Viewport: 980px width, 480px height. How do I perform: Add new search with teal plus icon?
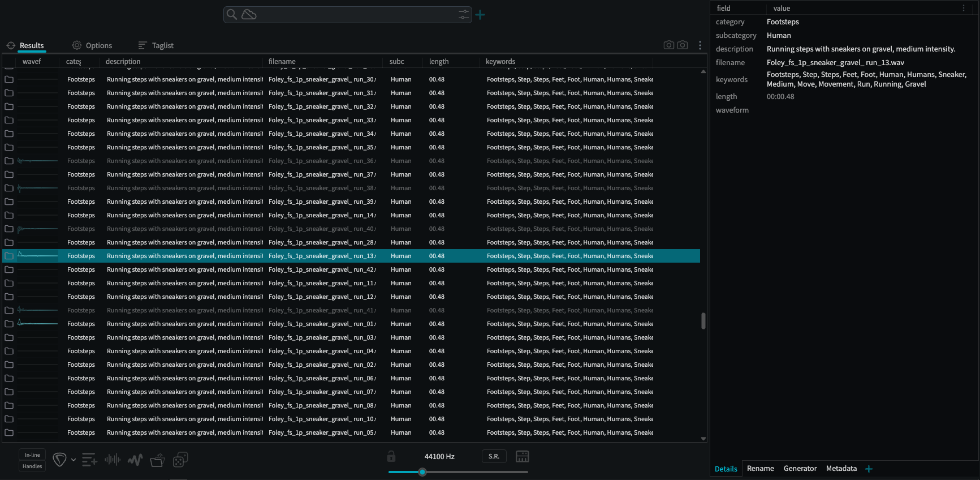pyautogui.click(x=480, y=15)
